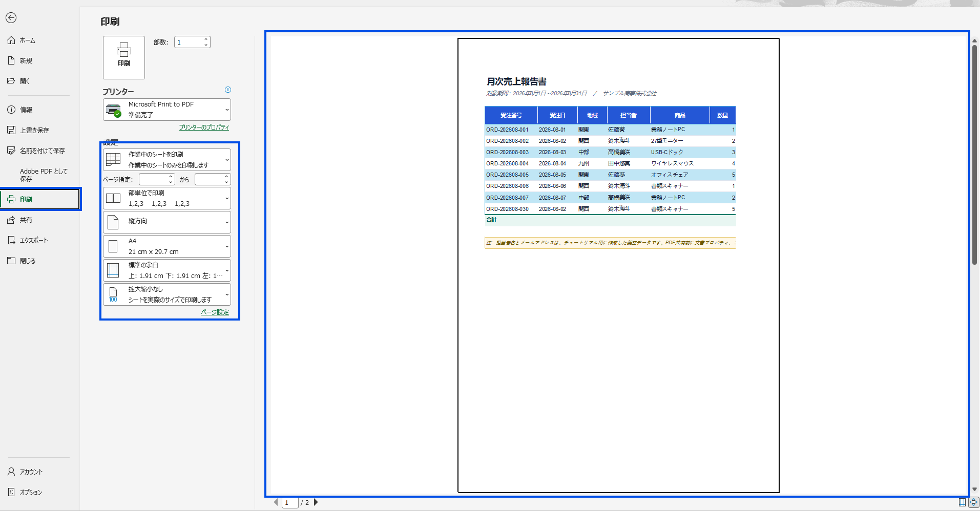Expand 拡大縮小なし scaling dropdown
This screenshot has height=511, width=980.
tap(167, 294)
